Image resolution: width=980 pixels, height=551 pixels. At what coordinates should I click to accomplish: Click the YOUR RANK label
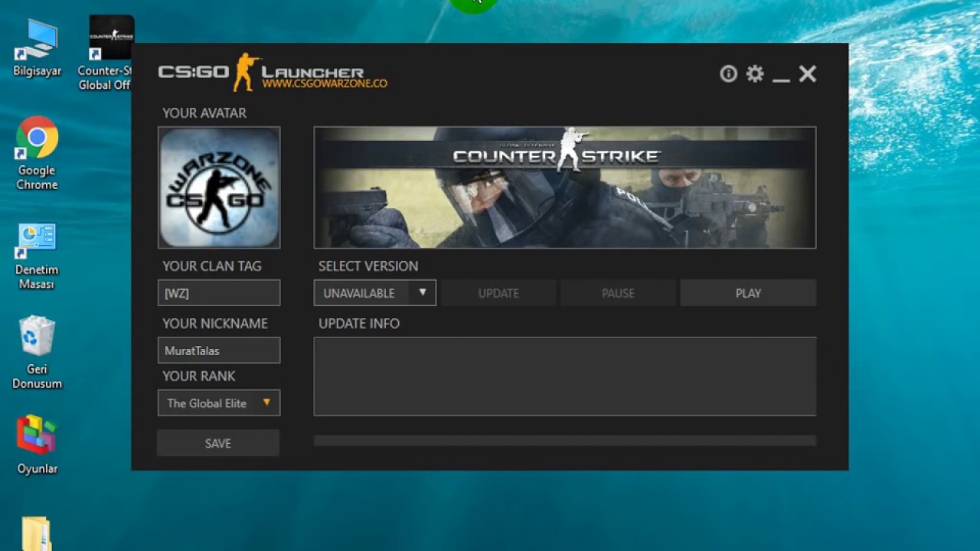199,377
